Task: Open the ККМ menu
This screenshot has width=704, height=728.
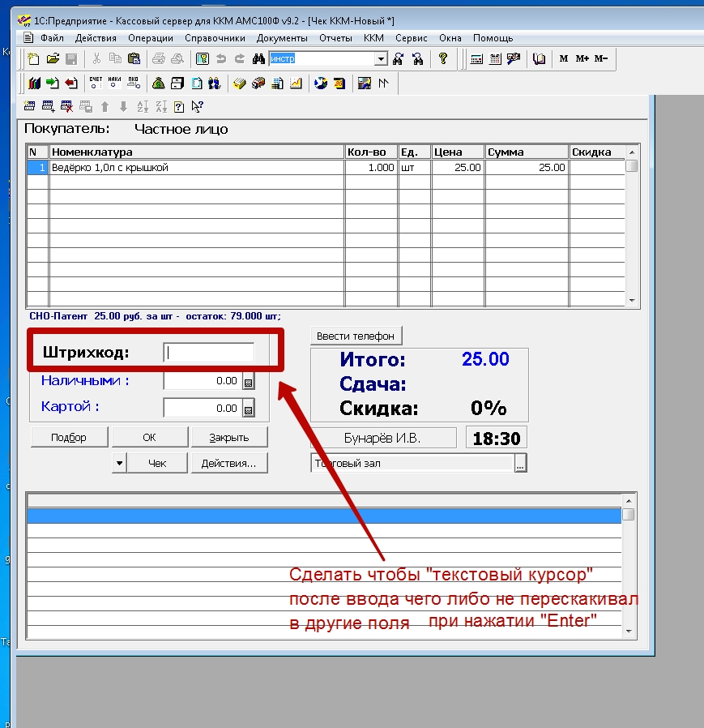Action: pyautogui.click(x=373, y=38)
